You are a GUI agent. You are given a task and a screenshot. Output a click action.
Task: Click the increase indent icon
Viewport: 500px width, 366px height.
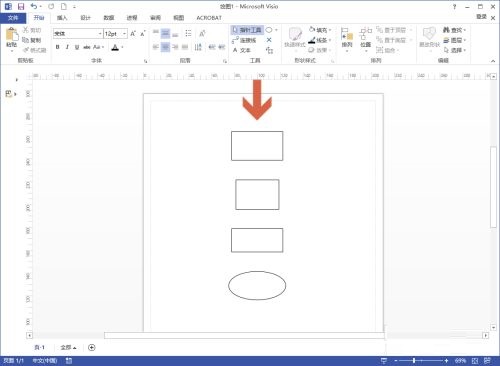point(222,47)
